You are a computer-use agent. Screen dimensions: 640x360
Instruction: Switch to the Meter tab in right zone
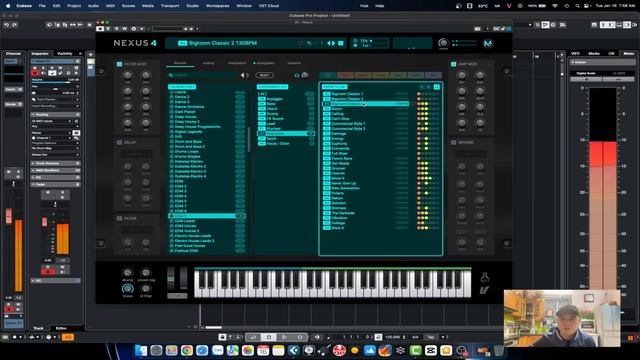tap(629, 53)
